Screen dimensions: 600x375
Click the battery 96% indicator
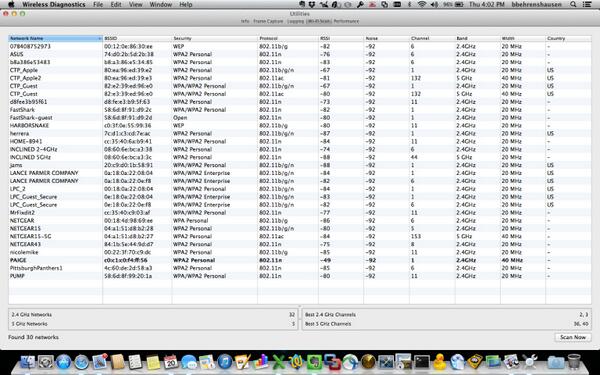pyautogui.click(x=453, y=5)
